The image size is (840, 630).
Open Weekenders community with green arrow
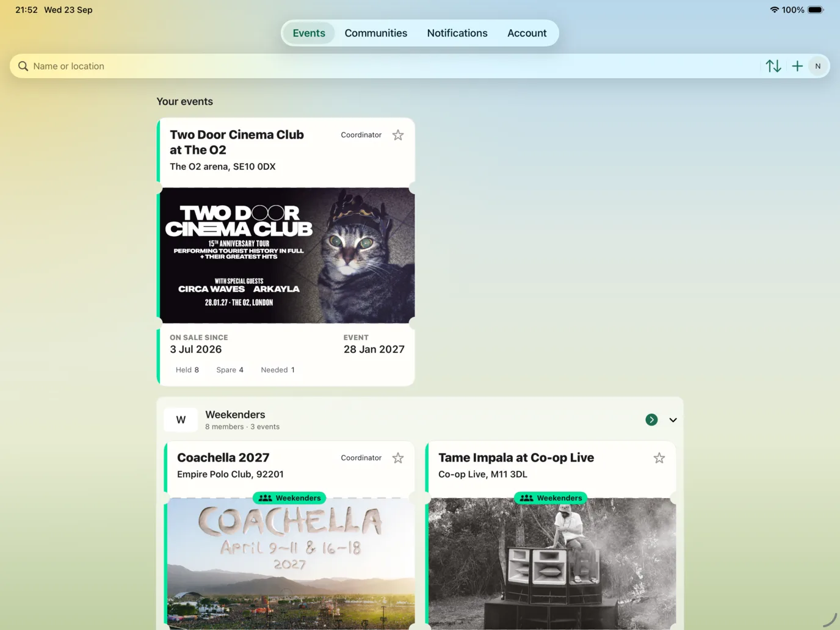point(652,420)
